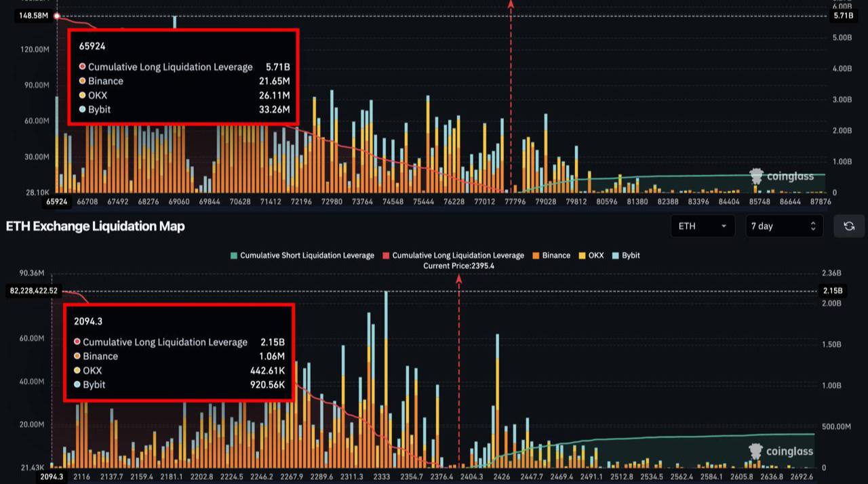This screenshot has width=868, height=484.
Task: Click the 120.00M y-axis label on top chart
Action: (x=35, y=49)
